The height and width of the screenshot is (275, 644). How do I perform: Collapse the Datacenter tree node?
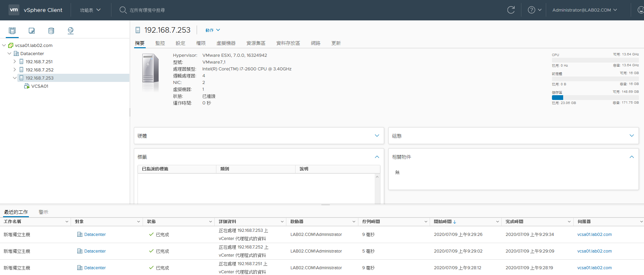tap(10, 53)
